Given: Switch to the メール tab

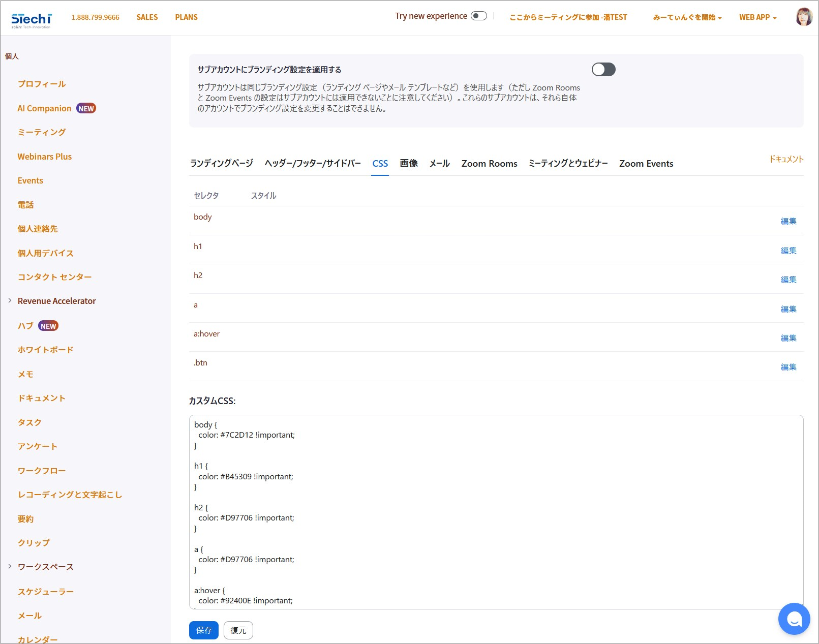Looking at the screenshot, I should (x=439, y=163).
